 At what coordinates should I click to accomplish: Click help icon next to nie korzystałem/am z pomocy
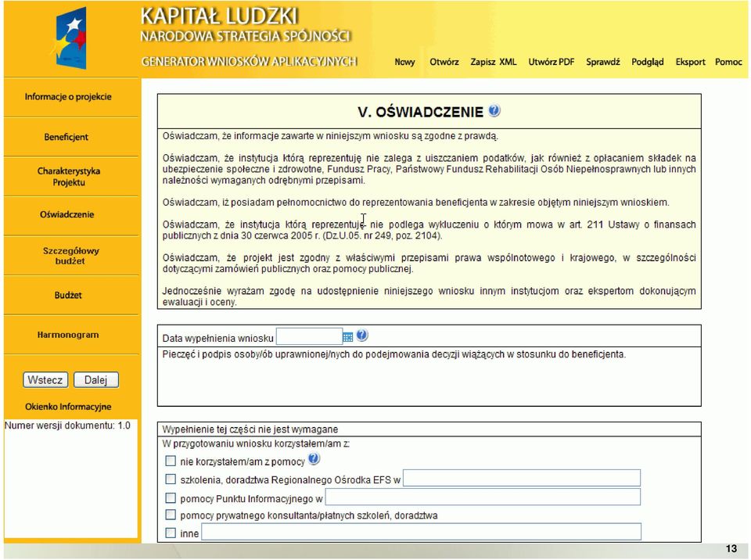pos(314,459)
